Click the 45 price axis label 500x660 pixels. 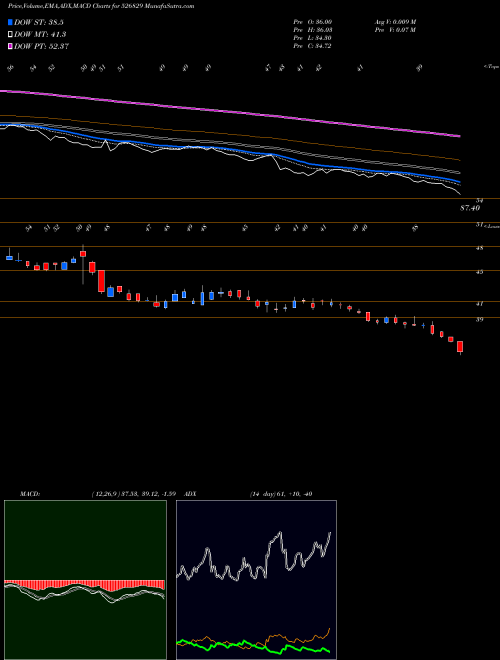coord(479,272)
